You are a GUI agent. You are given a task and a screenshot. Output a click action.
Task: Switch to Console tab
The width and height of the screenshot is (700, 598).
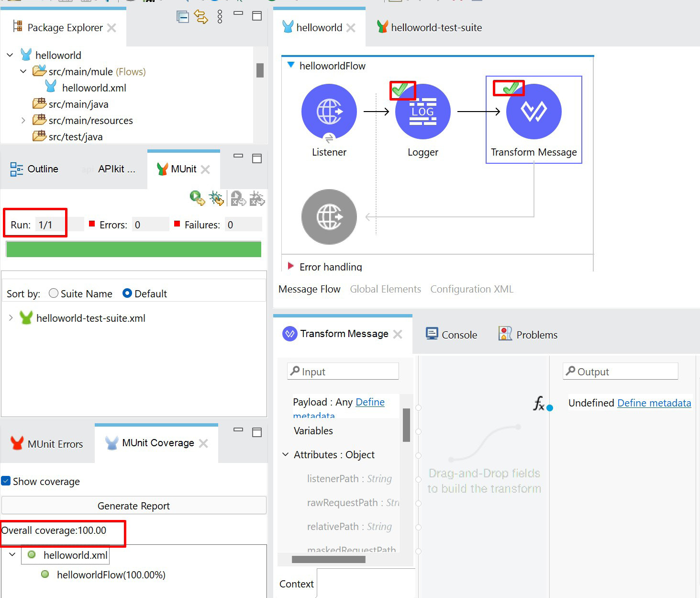[x=452, y=335]
